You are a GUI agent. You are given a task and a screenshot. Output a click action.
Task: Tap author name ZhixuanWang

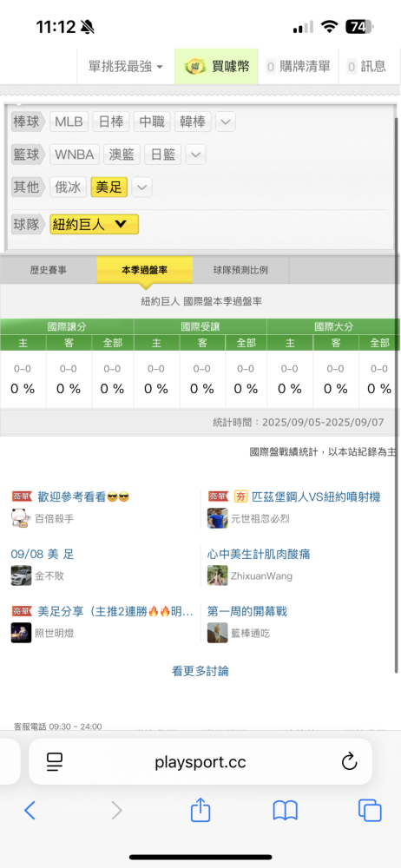(262, 576)
